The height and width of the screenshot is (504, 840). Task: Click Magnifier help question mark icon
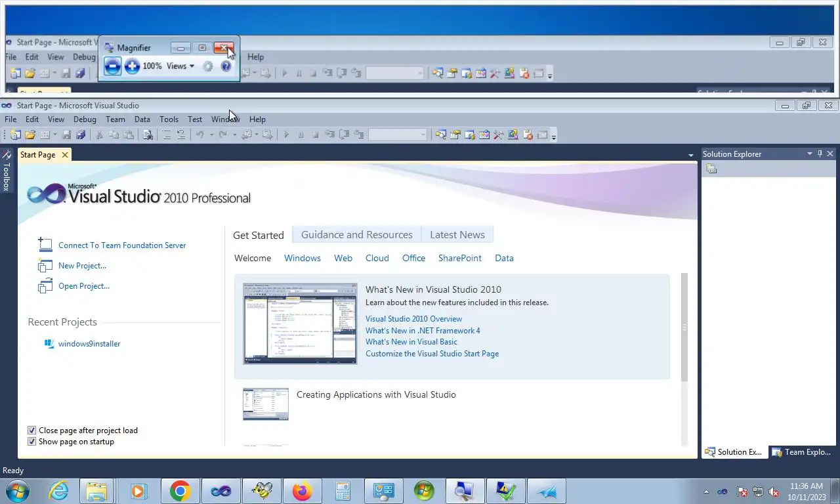point(226,66)
